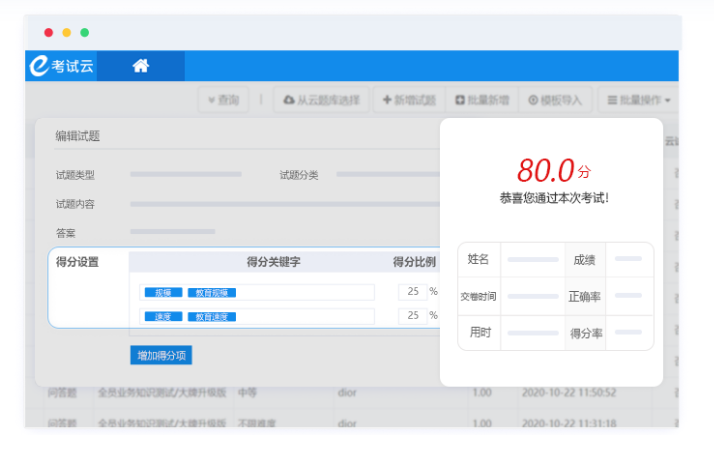Click 新增试题 plus button
The image size is (714, 461).
tap(409, 100)
